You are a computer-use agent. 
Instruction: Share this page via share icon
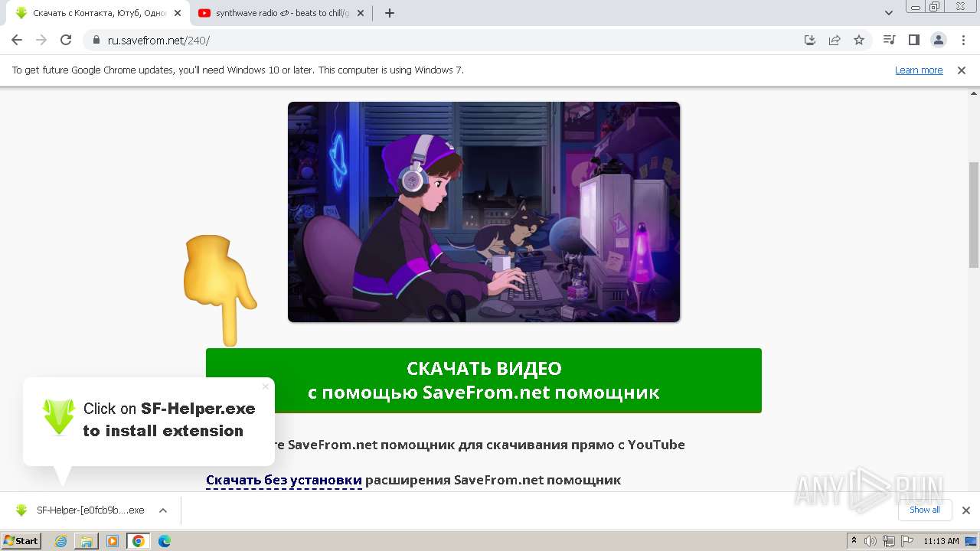[835, 40]
